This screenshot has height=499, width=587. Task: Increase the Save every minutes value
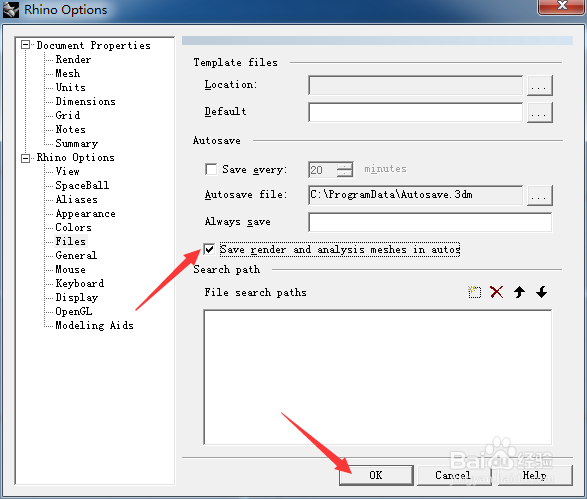pos(345,166)
